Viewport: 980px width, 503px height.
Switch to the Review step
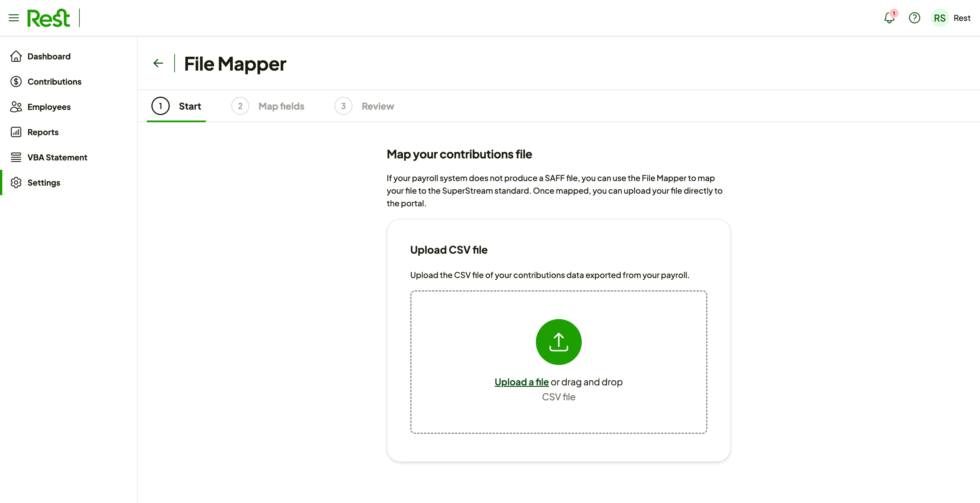[x=377, y=106]
